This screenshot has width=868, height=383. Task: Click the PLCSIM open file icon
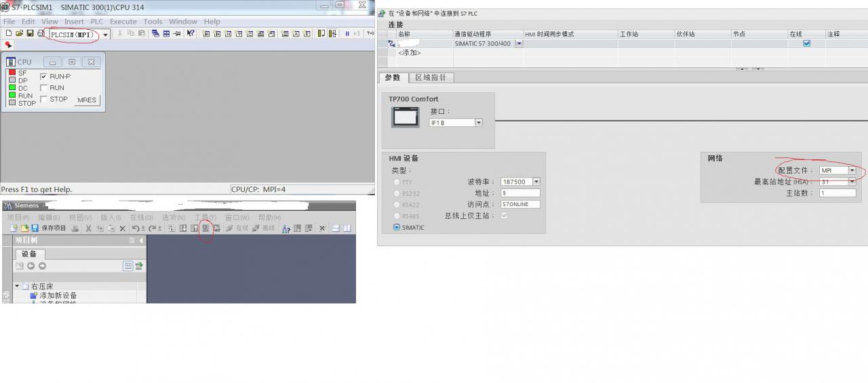[x=19, y=33]
